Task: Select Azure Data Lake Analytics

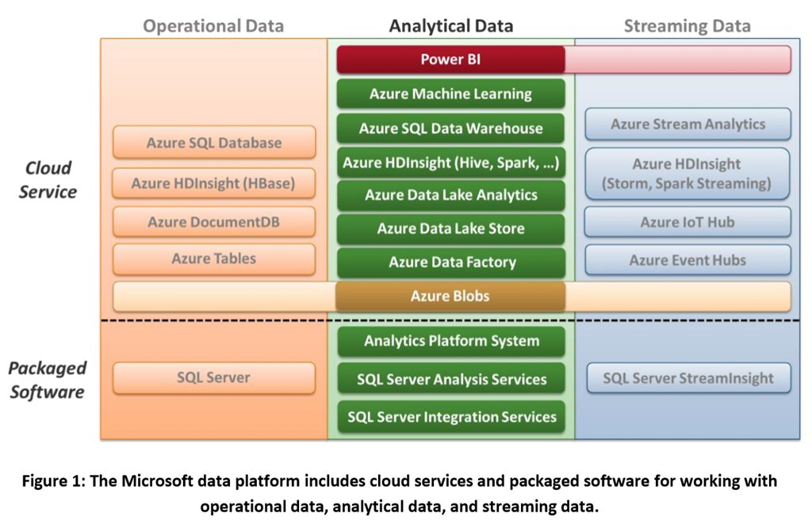Action: [450, 195]
